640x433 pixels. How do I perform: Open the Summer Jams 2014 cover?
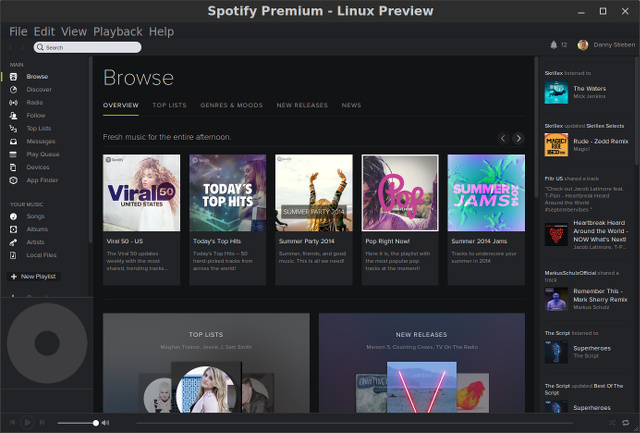(486, 193)
